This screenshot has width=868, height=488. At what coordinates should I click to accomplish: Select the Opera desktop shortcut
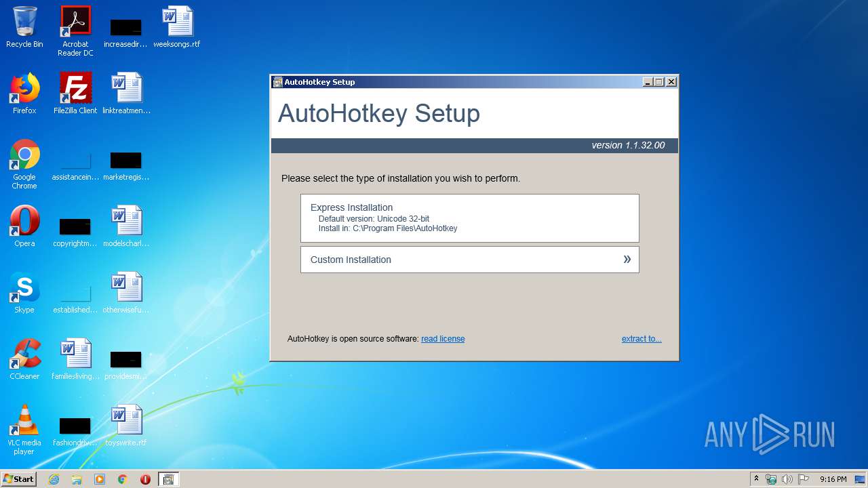pos(24,226)
